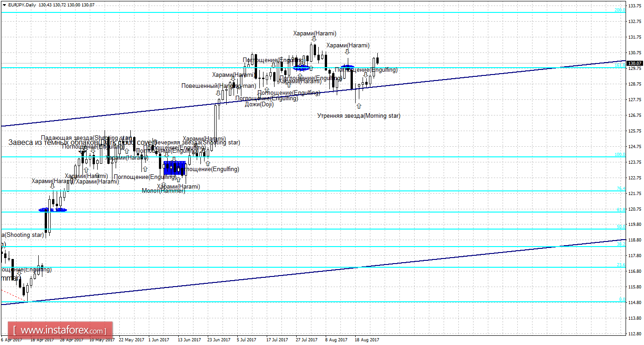
Task: Click the 23 Jun 2017 date label
Action: [219, 340]
